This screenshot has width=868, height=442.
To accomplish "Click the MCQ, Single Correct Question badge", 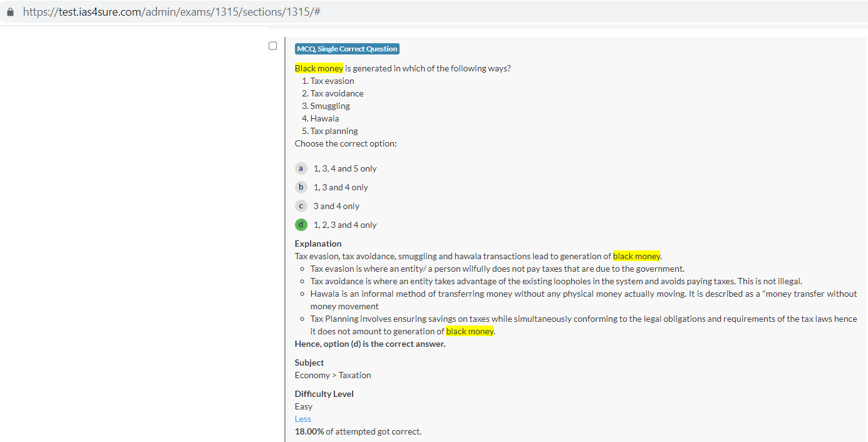I will click(347, 49).
